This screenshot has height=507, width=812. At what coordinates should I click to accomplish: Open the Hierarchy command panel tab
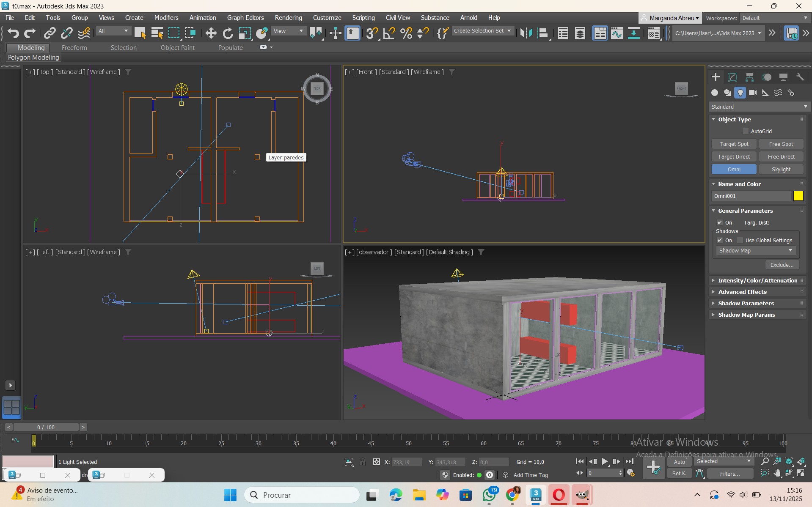(x=749, y=77)
